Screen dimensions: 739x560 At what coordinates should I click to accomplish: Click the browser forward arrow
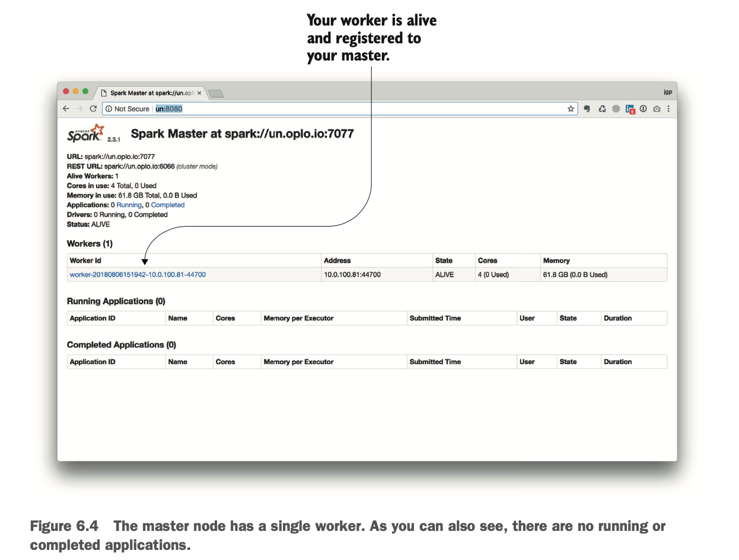click(x=79, y=109)
